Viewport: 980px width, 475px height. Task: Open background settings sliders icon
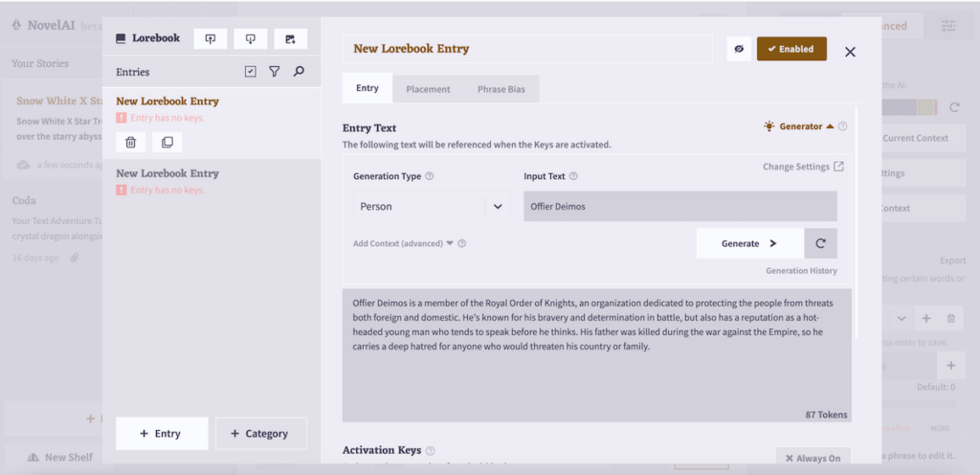click(948, 26)
